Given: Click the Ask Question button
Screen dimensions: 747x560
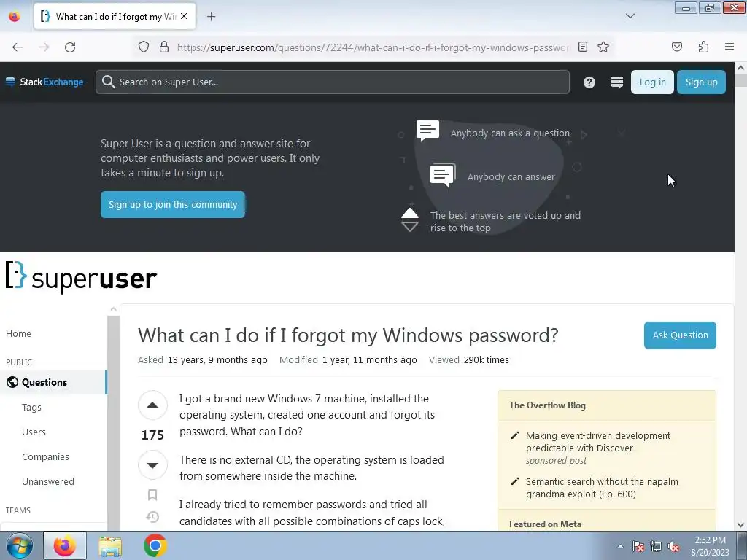Looking at the screenshot, I should coord(680,335).
